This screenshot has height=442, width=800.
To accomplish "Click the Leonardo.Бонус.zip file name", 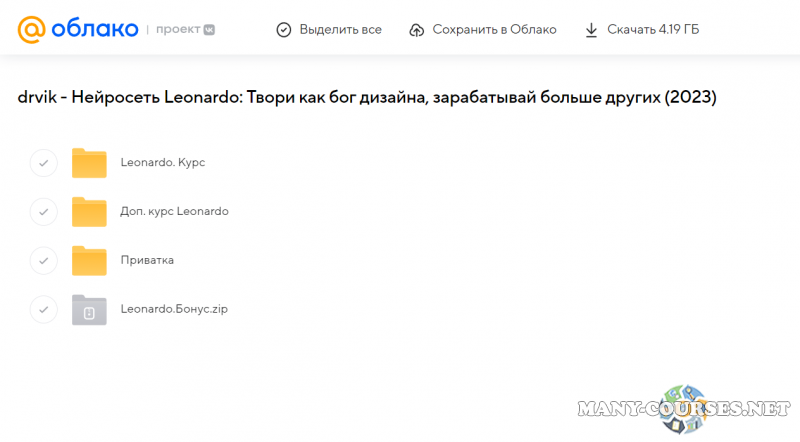I will pos(174,309).
